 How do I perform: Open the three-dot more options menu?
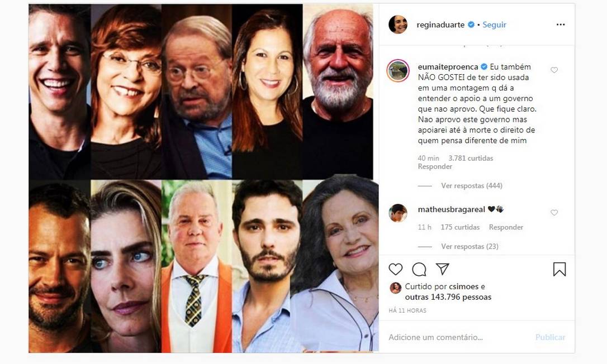561,25
